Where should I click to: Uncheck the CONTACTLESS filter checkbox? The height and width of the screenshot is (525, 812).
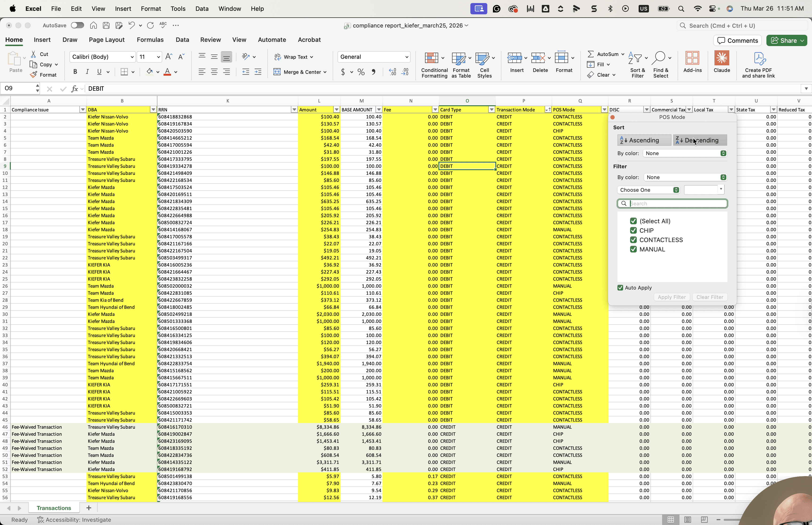(x=633, y=240)
